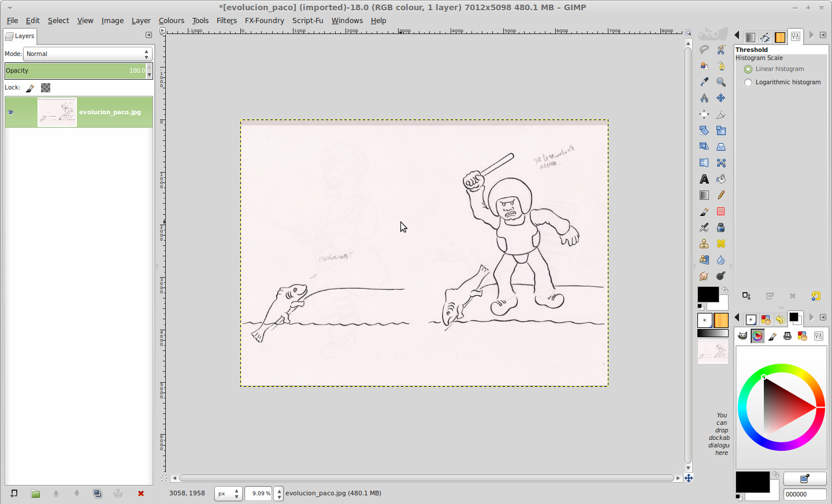Open the Filters menu
832x504 pixels.
[226, 20]
